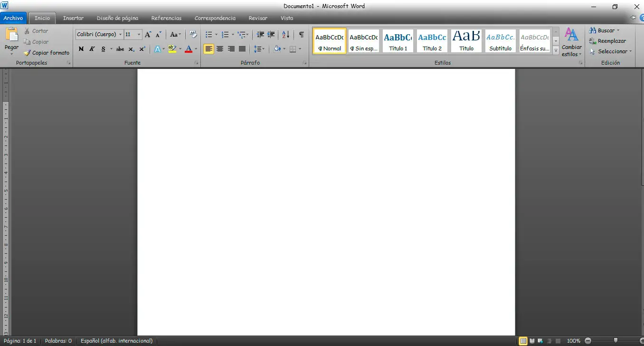Click the multilevel list icon
The width and height of the screenshot is (644, 346).
242,35
